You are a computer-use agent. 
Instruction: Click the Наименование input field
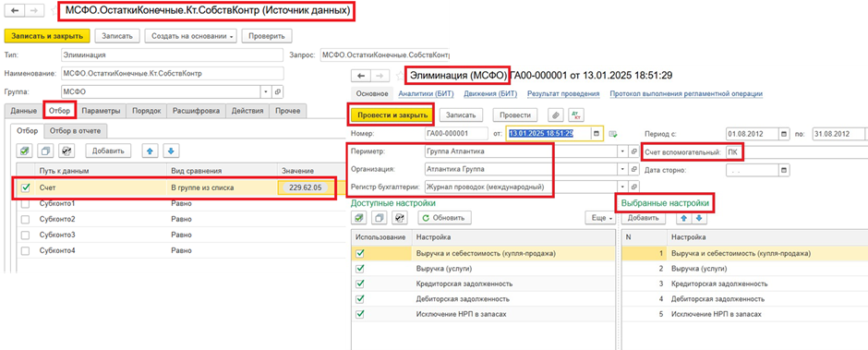(172, 73)
